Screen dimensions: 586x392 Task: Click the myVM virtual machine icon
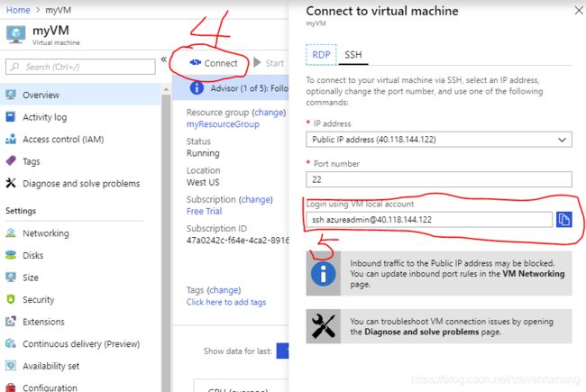pos(15,35)
